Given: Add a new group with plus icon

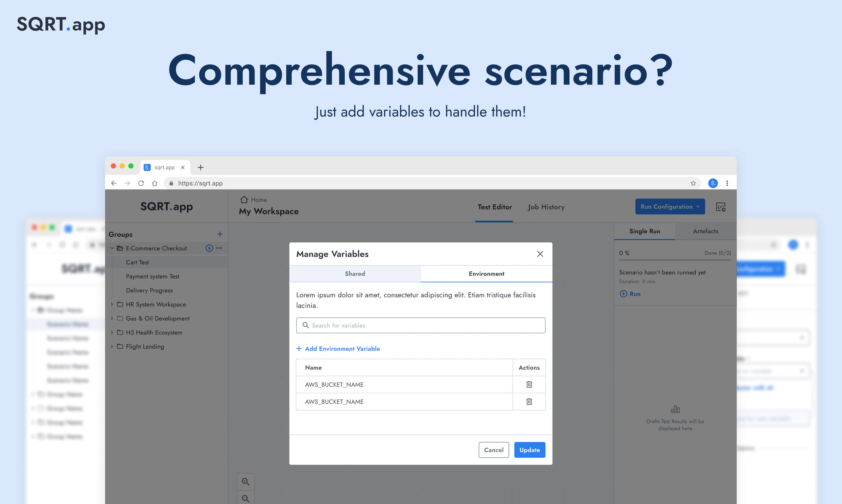Looking at the screenshot, I should [x=220, y=234].
